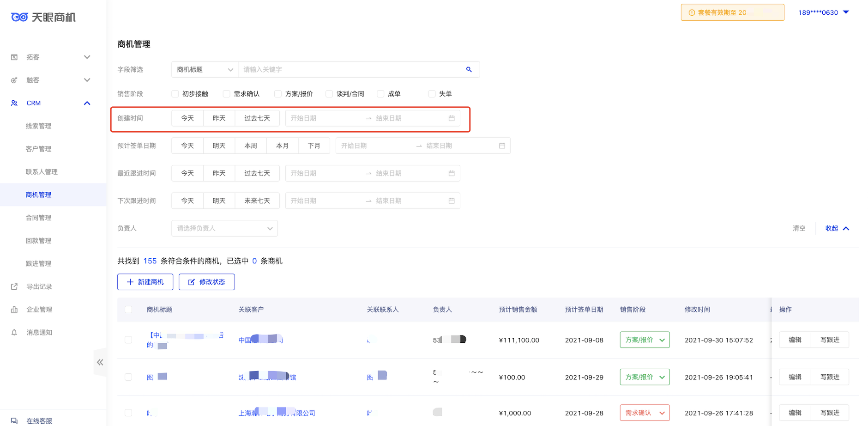868x426 pixels.
Task: Click 本月 in 预计签单日期 row
Action: point(282,146)
